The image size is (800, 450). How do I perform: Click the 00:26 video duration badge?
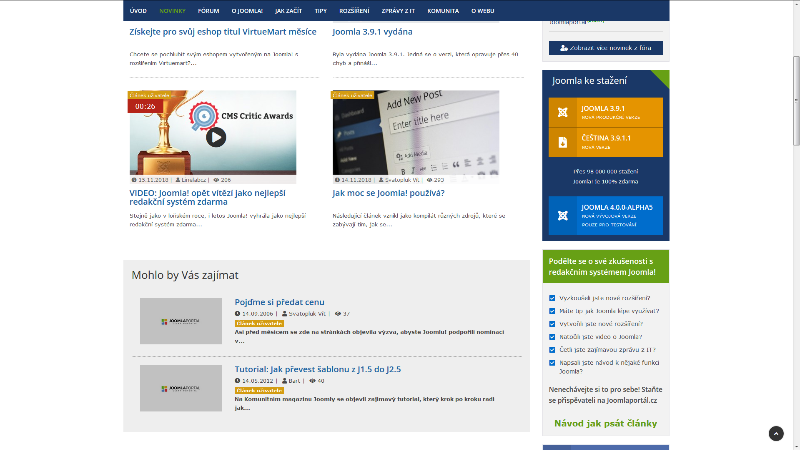(x=145, y=106)
